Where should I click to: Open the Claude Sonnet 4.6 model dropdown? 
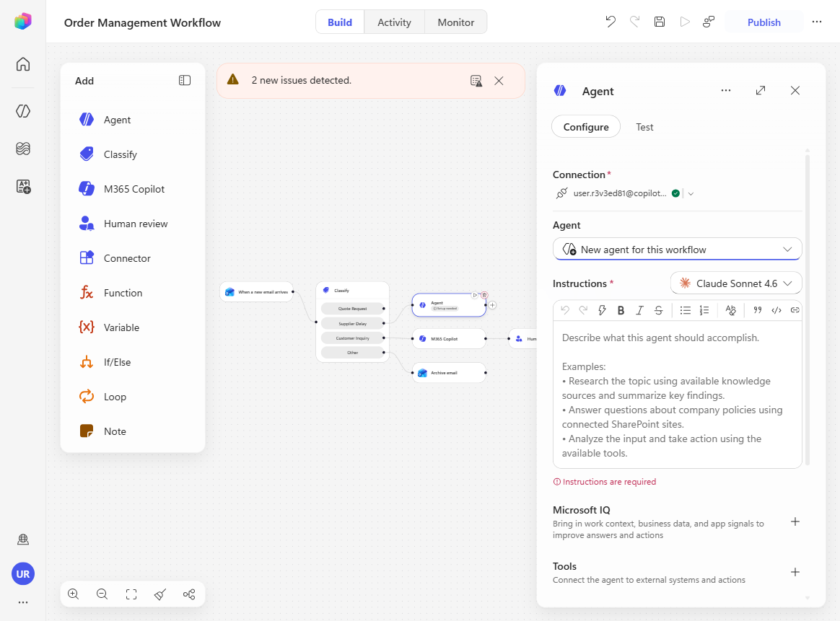(736, 283)
